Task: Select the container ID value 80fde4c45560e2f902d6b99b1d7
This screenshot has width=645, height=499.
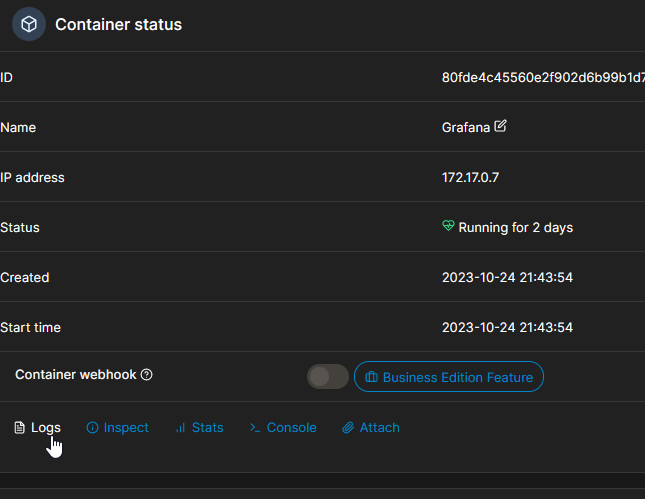Action: [x=543, y=77]
